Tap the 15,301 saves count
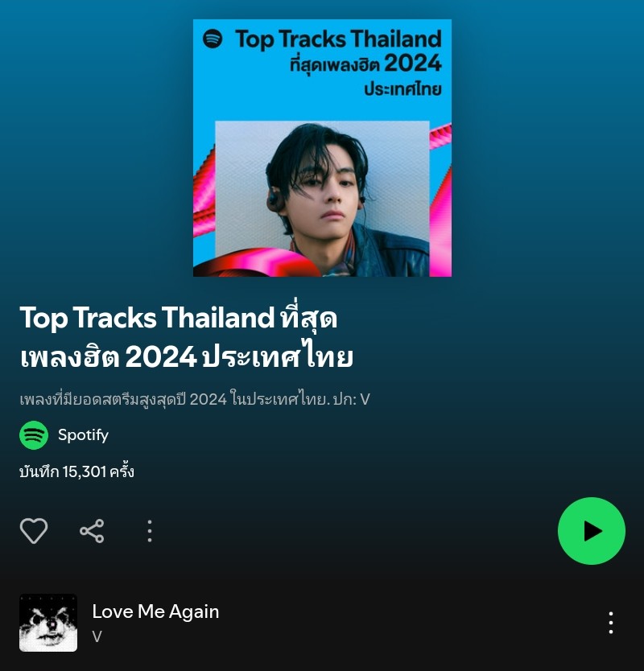This screenshot has height=671, width=644. [x=76, y=471]
